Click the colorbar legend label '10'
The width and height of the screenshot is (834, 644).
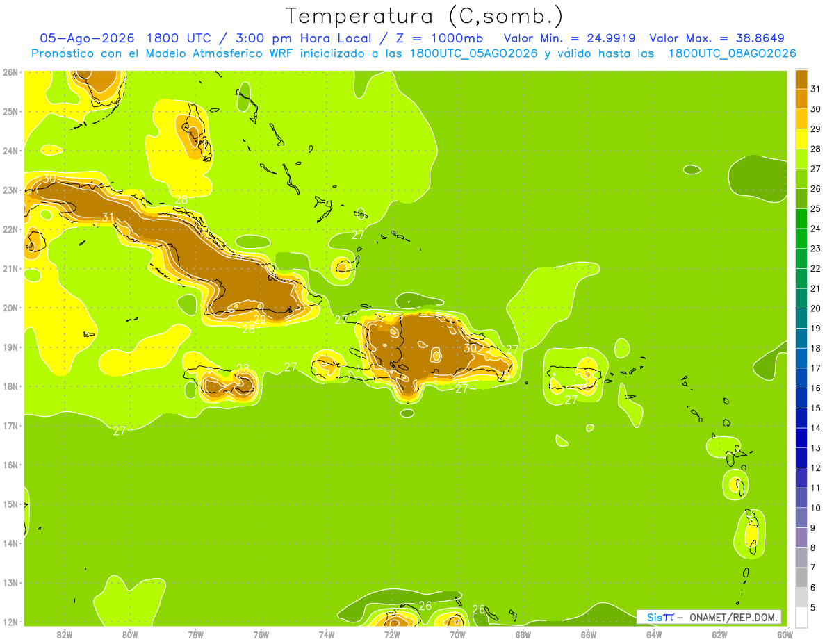click(x=815, y=508)
